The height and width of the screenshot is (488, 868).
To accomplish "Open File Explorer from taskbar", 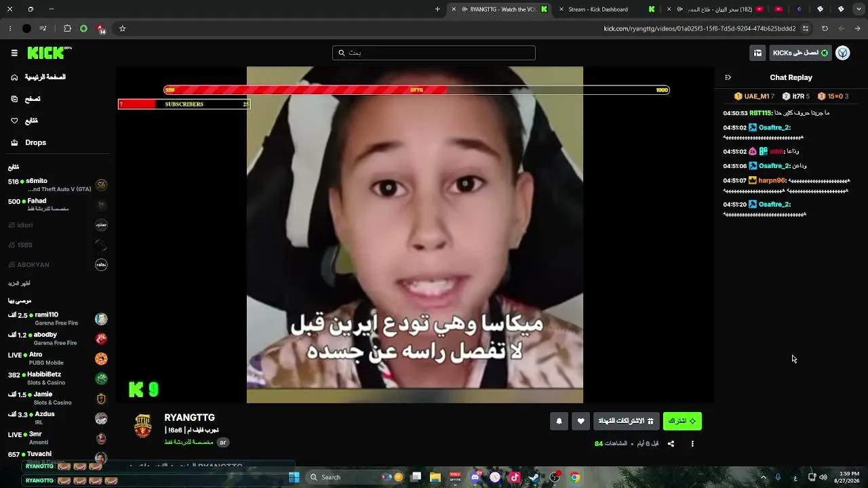I will (435, 477).
